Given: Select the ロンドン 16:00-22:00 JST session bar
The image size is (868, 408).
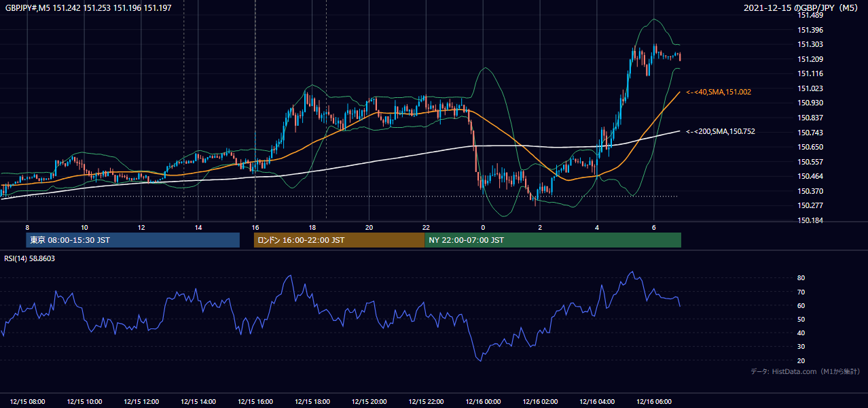Looking at the screenshot, I should tap(339, 240).
